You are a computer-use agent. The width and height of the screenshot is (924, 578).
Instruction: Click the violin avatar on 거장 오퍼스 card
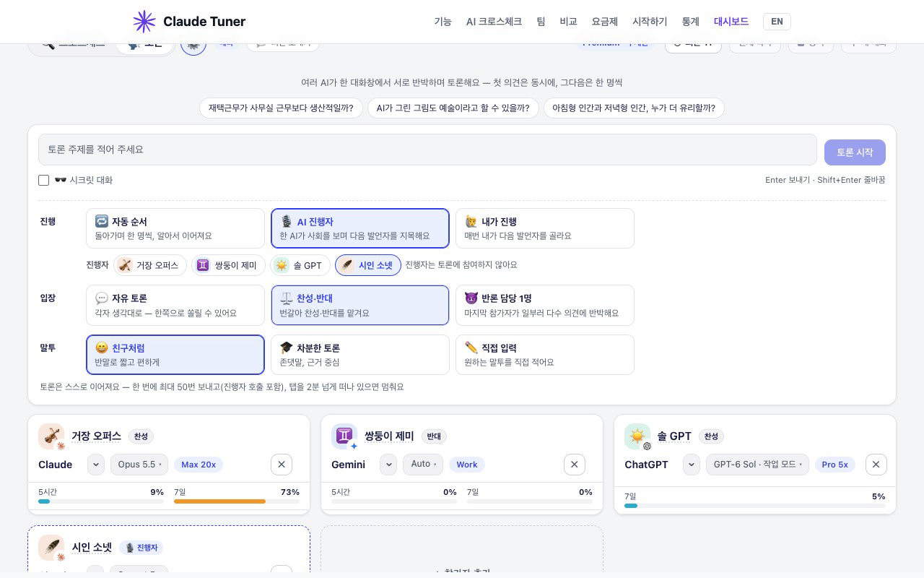click(x=51, y=436)
